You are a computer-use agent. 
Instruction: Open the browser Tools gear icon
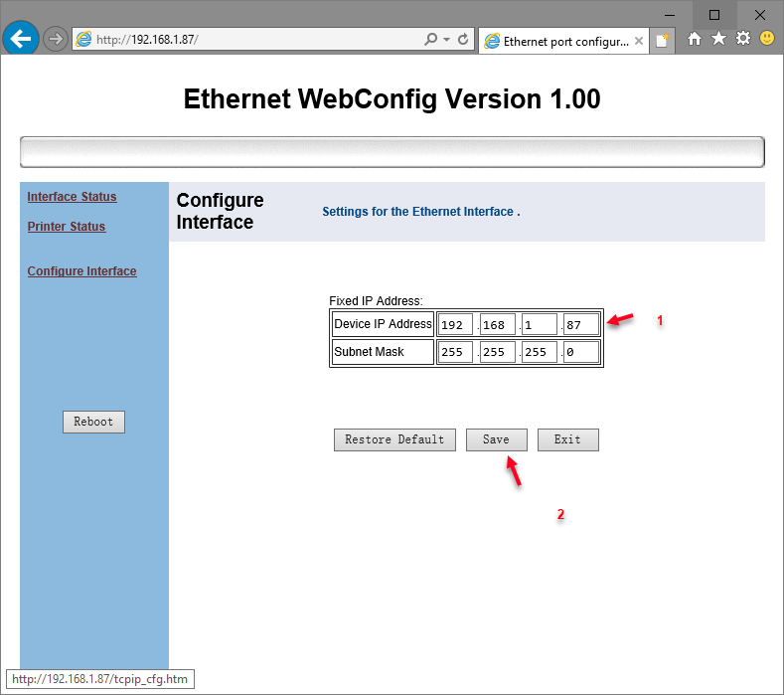click(742, 39)
